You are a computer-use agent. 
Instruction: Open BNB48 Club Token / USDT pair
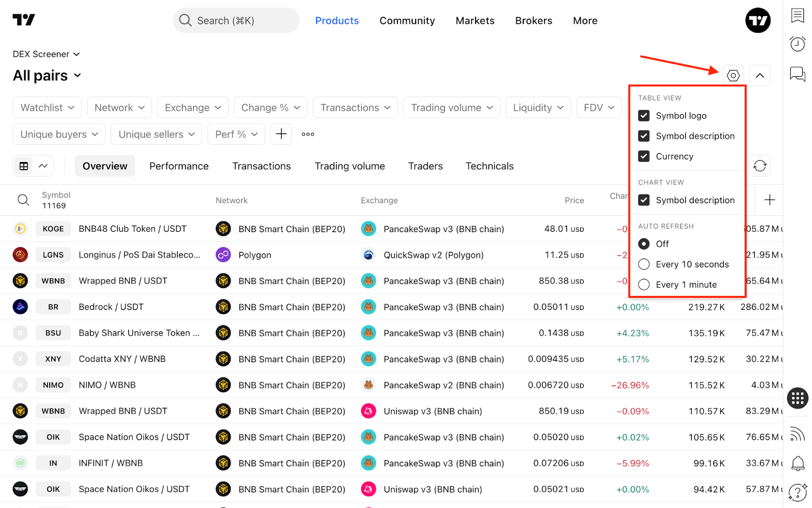[x=132, y=229]
